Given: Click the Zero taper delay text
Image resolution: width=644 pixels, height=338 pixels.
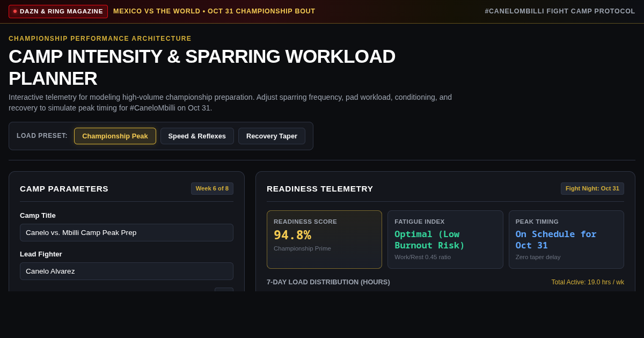Looking at the screenshot, I should pos(538,257).
